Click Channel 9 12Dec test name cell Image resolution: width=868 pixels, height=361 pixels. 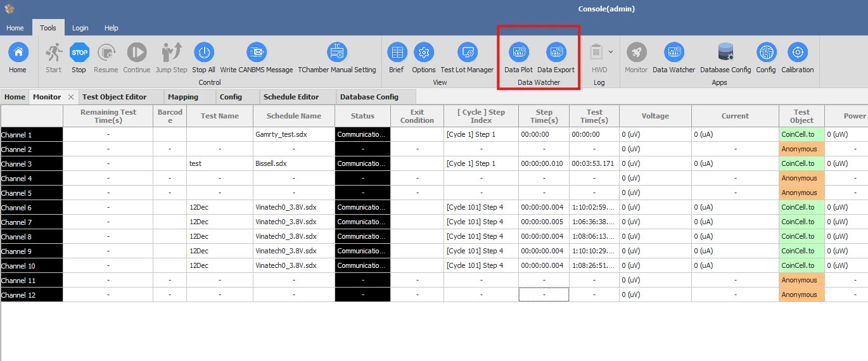220,251
